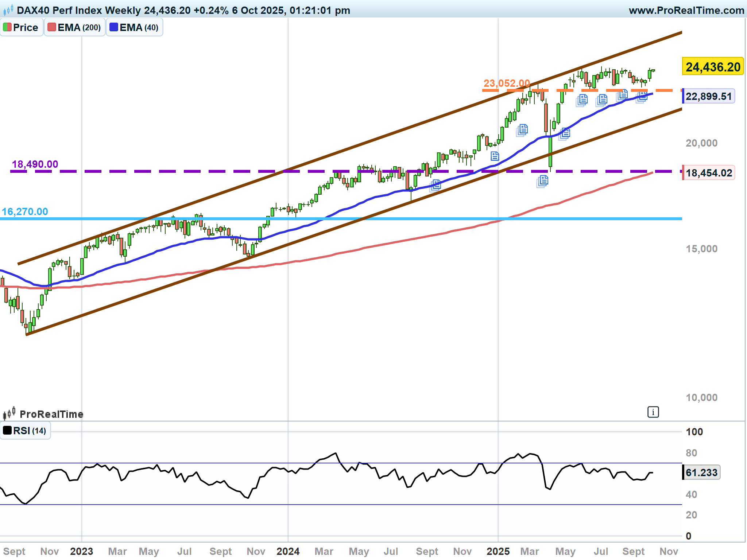Open the Price legend settings
The width and height of the screenshot is (747, 560).
(x=25, y=27)
